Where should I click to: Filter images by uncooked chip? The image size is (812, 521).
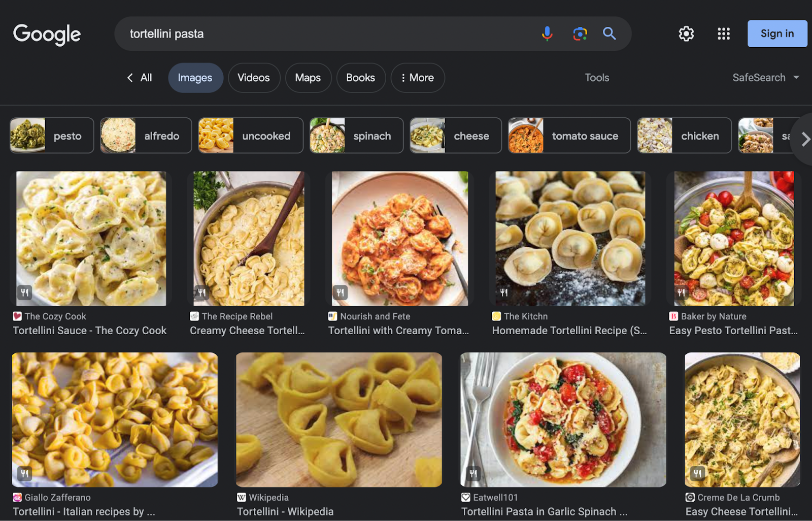click(251, 136)
